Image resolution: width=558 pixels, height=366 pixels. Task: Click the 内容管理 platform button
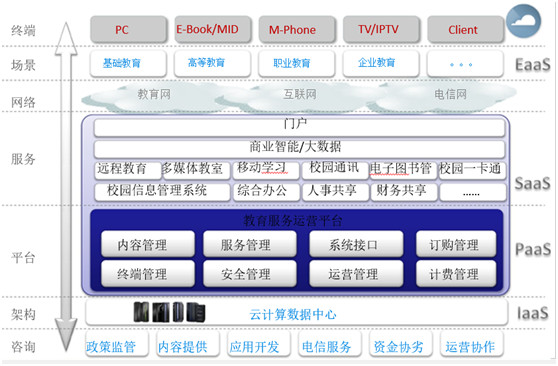148,244
